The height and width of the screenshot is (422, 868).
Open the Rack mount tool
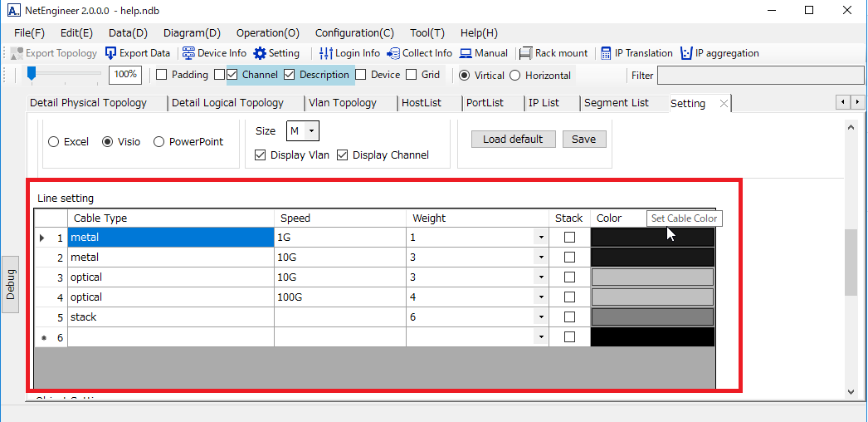(526, 53)
